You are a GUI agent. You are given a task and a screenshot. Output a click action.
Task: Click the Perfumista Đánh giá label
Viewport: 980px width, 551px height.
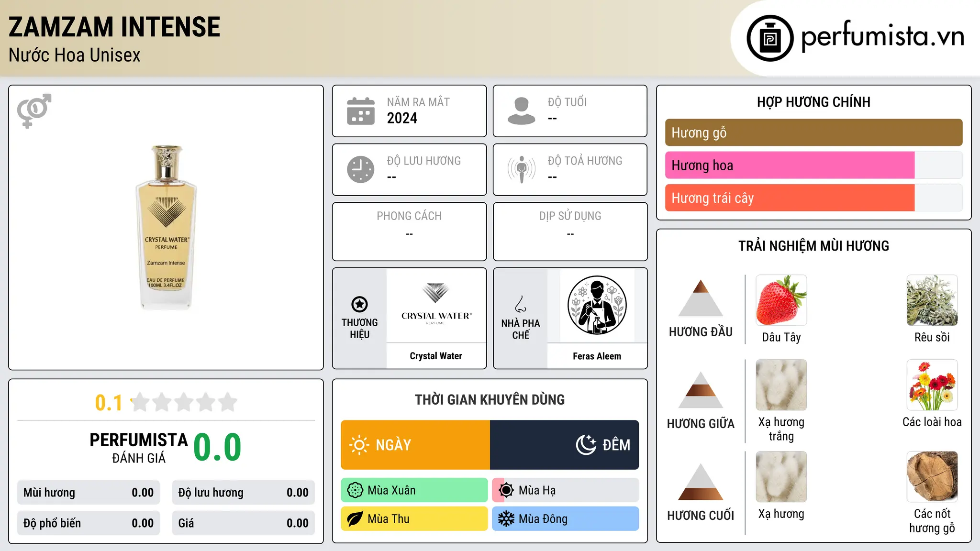139,448
